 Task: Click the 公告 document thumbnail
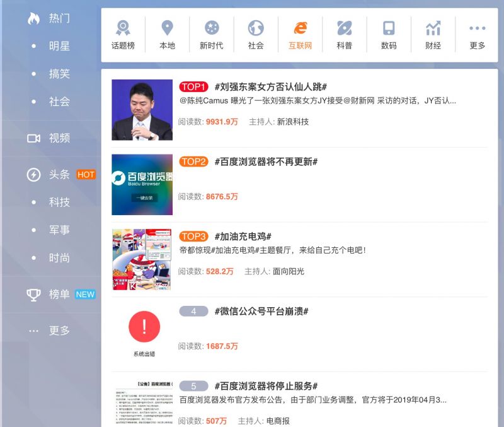(144, 404)
